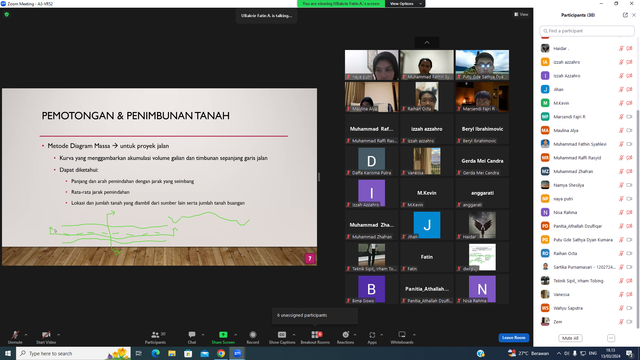Open Microsoft Store from taskbar
The height and width of the screenshot is (360, 640).
point(188,353)
